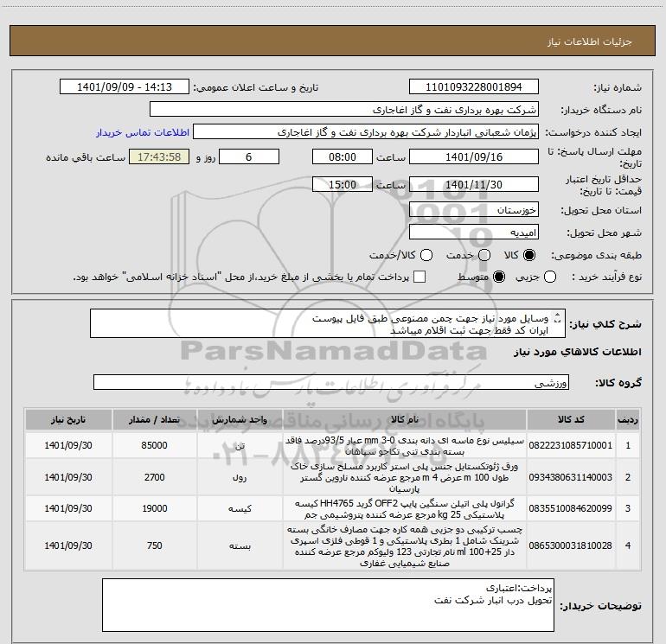The image size is (666, 644).
Task: Open the اطلاعات تماس خریدار link
Action: (143, 132)
